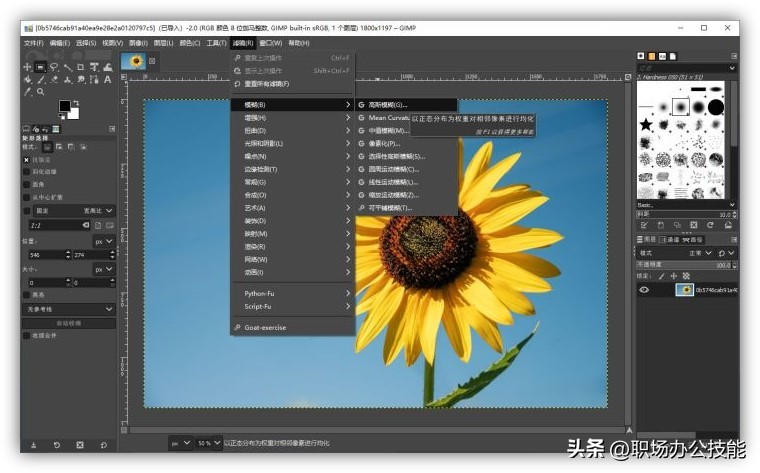
Task: Click the Free Select lasso tool
Action: coord(55,67)
